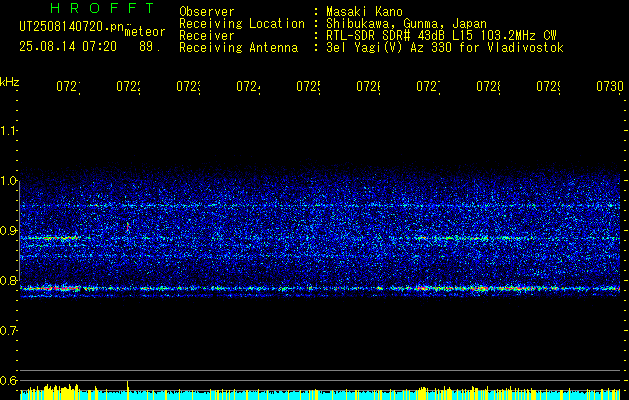The image size is (629, 400).
Task: Click the observer name Masaki Kano
Action: (364, 12)
